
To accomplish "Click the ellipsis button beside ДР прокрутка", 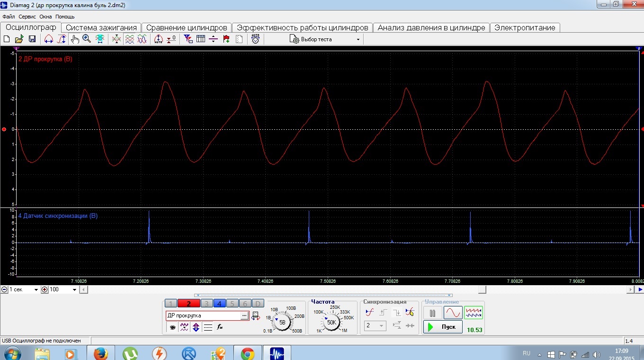I will point(244,315).
